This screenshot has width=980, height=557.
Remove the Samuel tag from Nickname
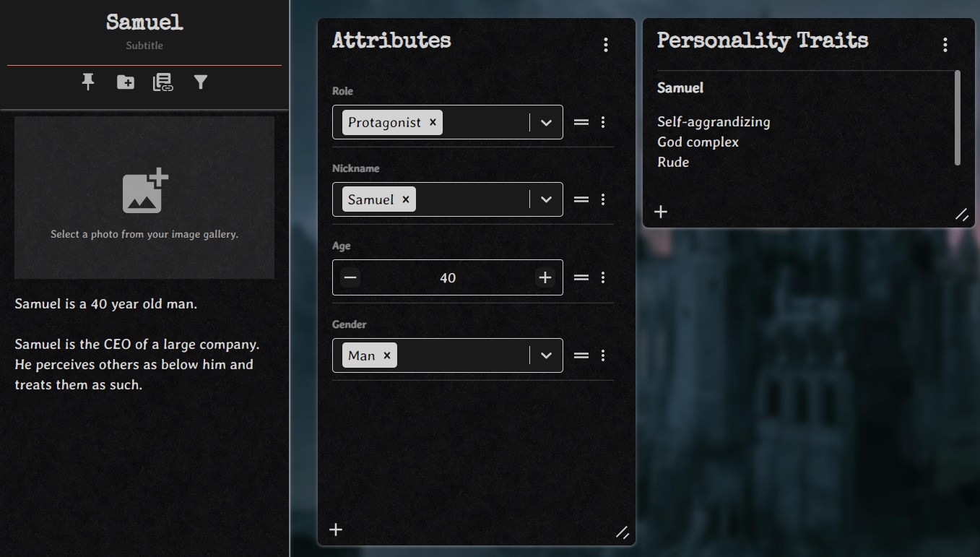coord(406,199)
